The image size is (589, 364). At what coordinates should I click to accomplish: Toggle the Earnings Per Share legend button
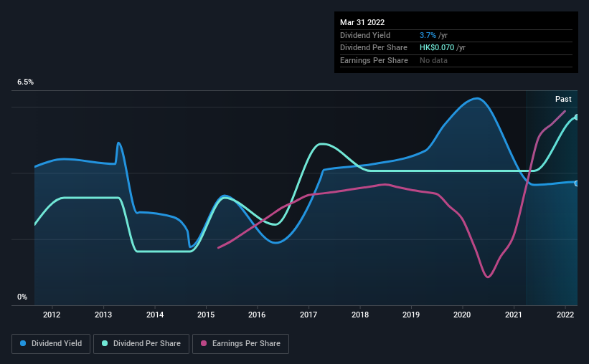[240, 344]
